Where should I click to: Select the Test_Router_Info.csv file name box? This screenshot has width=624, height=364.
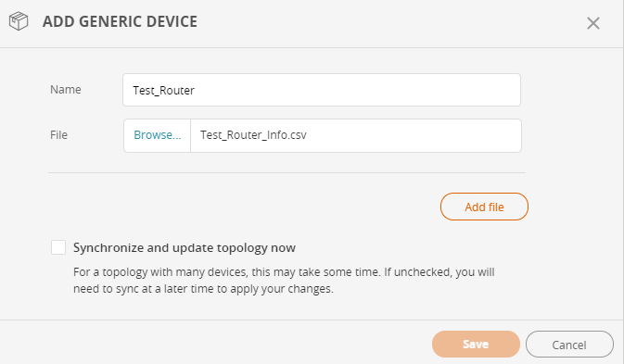pyautogui.click(x=356, y=135)
